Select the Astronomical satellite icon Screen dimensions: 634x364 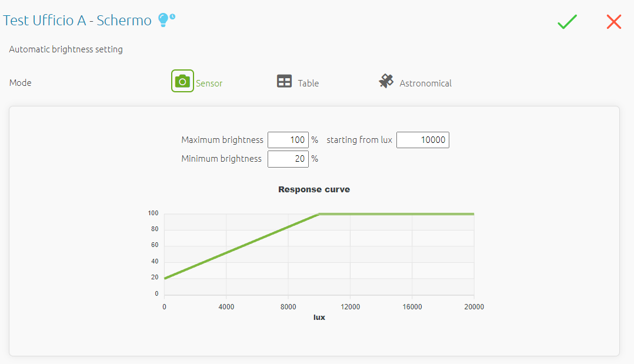coord(386,81)
